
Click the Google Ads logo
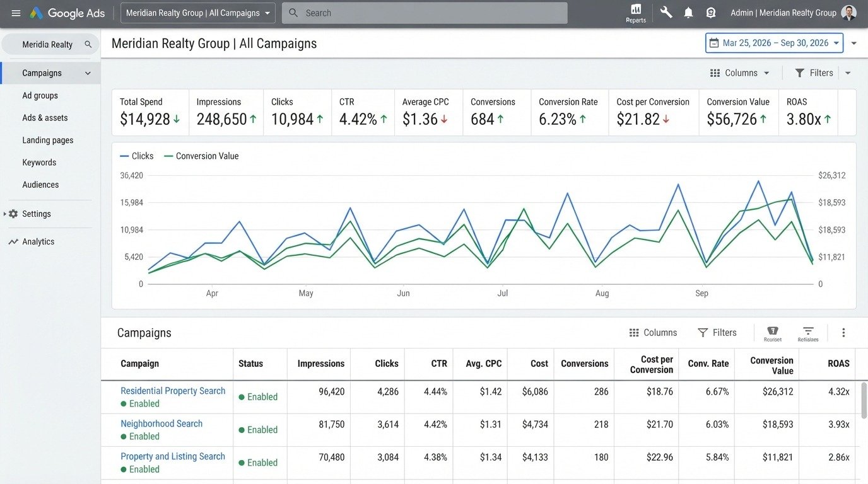coord(67,13)
